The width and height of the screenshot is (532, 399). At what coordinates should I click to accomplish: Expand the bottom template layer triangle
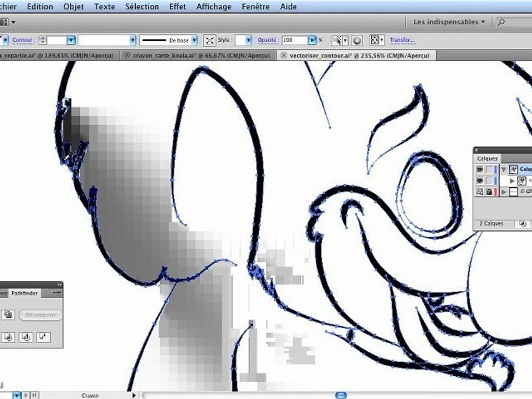pos(504,192)
